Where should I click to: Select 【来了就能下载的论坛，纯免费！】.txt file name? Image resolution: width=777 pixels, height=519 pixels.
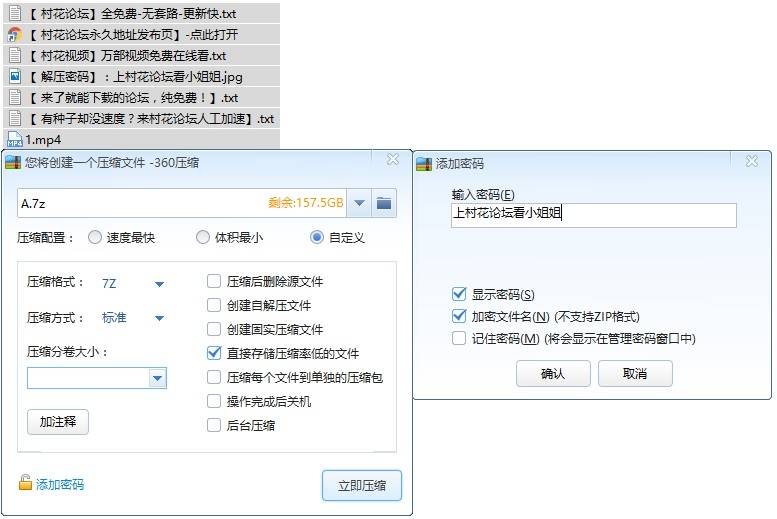click(132, 98)
